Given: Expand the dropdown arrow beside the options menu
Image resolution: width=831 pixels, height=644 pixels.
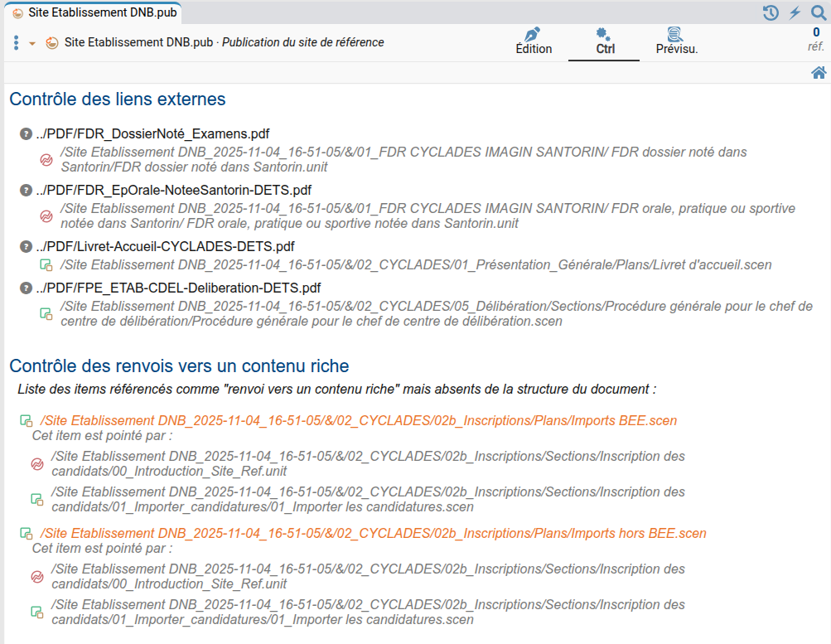Looking at the screenshot, I should 32,43.
